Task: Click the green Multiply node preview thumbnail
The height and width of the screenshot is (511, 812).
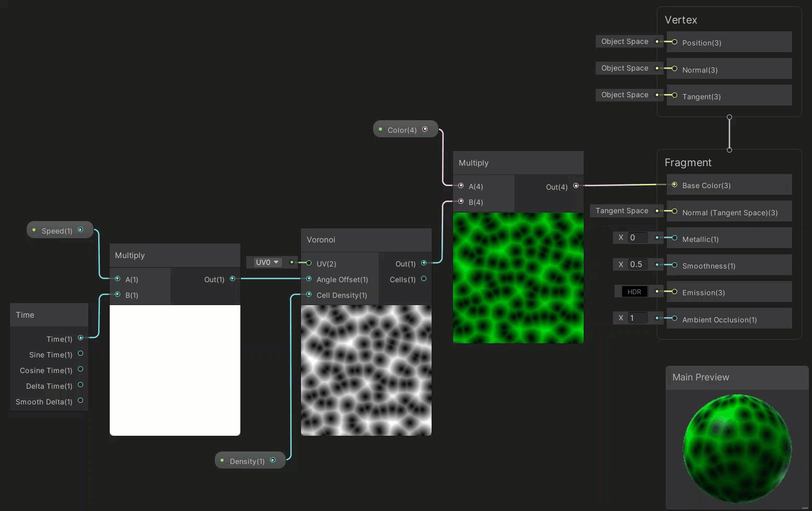Action: (x=518, y=277)
